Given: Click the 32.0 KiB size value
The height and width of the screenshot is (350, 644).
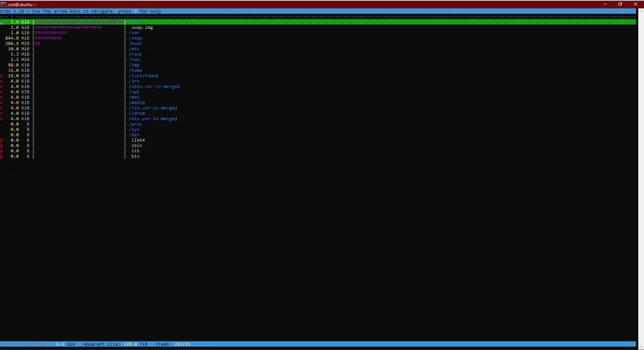Looking at the screenshot, I should tap(18, 70).
